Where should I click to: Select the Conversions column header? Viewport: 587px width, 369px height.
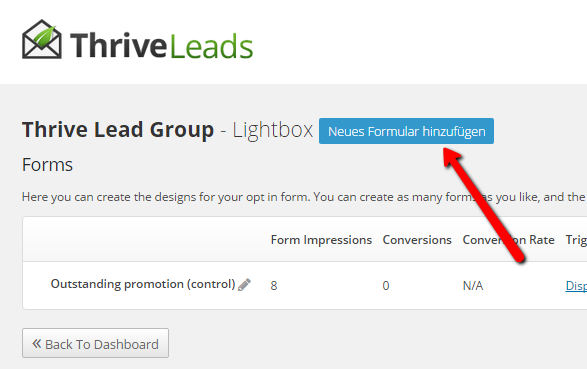[417, 240]
